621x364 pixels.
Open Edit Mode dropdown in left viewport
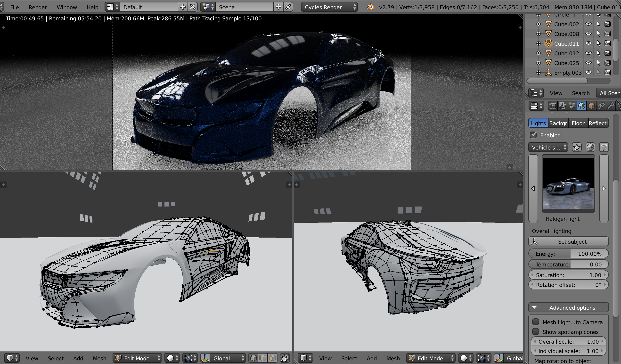[137, 358]
